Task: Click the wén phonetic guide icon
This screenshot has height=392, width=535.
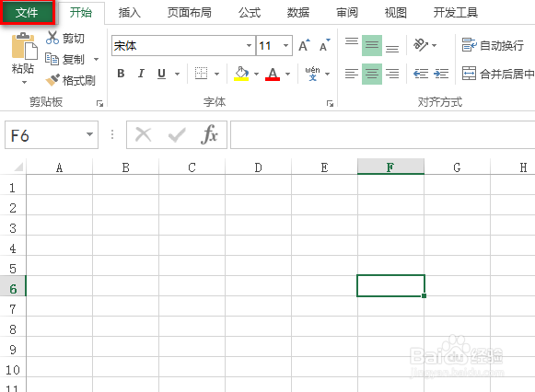Action: point(312,74)
